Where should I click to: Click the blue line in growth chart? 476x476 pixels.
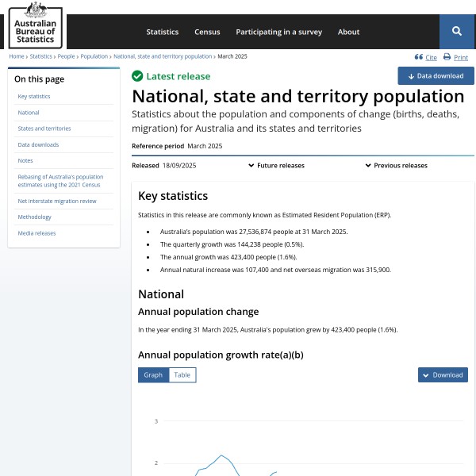(221, 455)
